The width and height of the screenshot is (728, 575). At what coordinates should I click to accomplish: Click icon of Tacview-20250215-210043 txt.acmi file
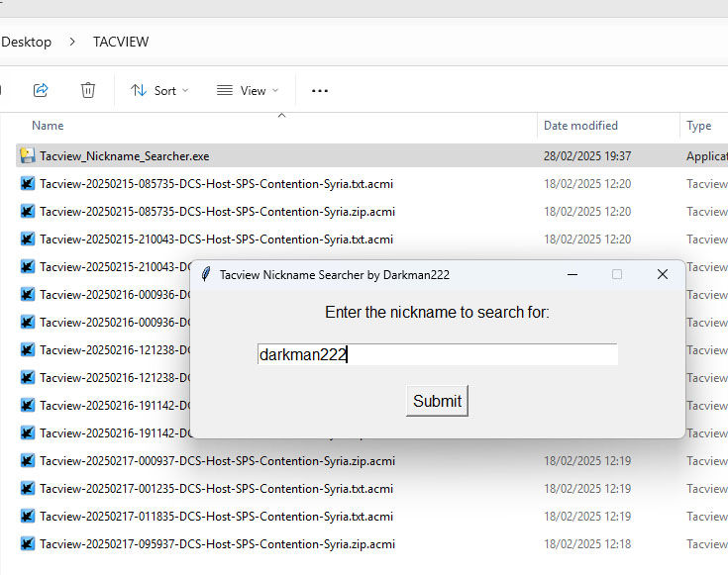[x=28, y=239]
